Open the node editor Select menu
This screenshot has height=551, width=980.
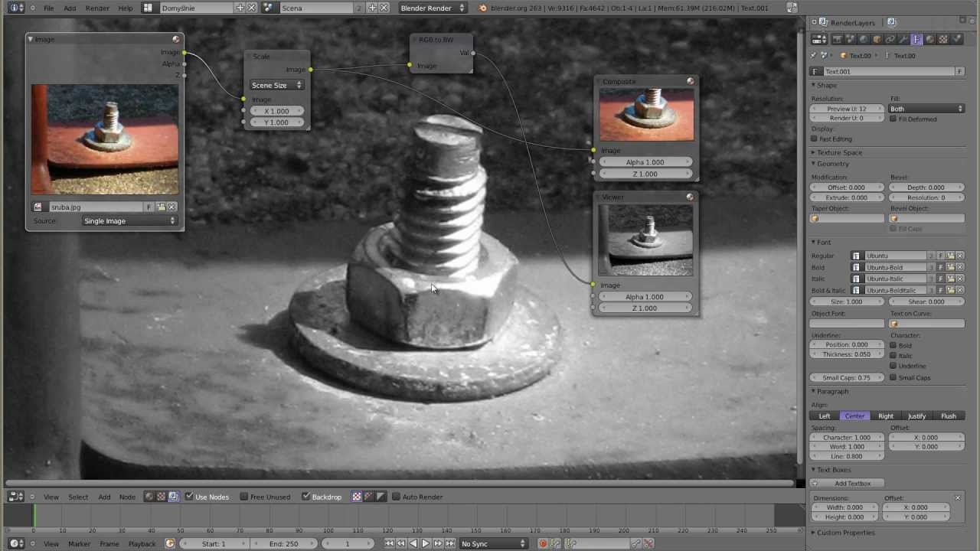coord(78,497)
